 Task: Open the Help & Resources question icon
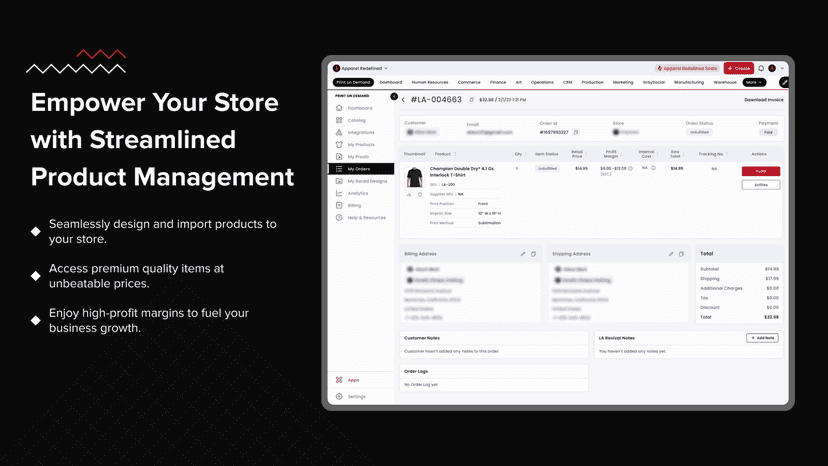pos(339,217)
